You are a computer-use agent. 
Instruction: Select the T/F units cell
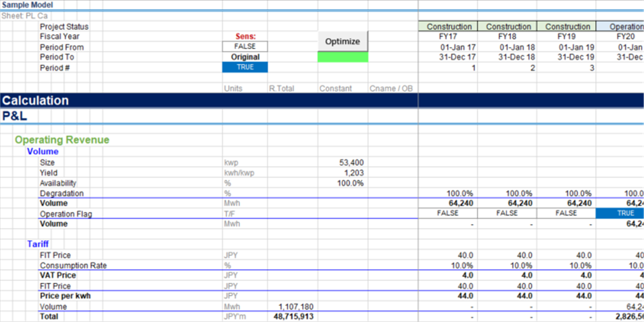[x=229, y=214]
